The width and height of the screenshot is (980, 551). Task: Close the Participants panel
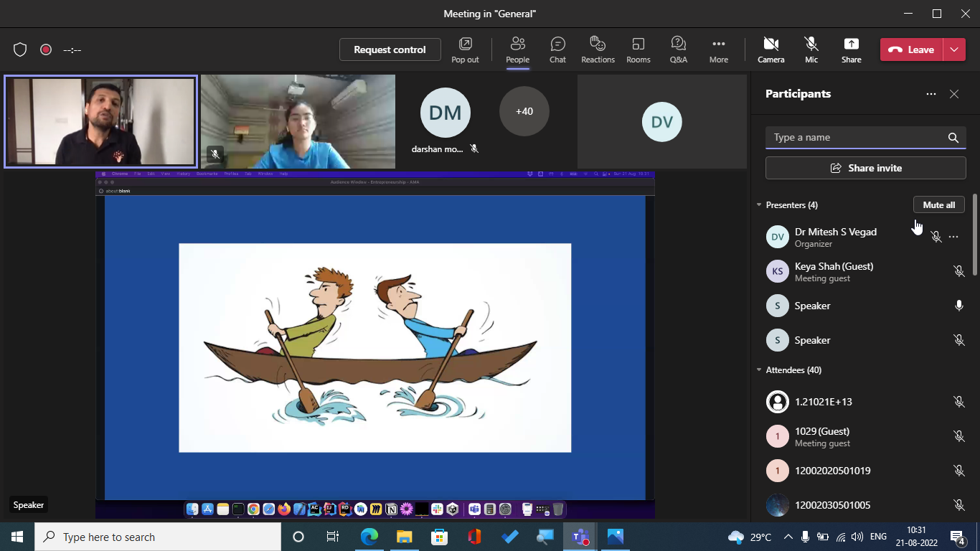point(953,94)
